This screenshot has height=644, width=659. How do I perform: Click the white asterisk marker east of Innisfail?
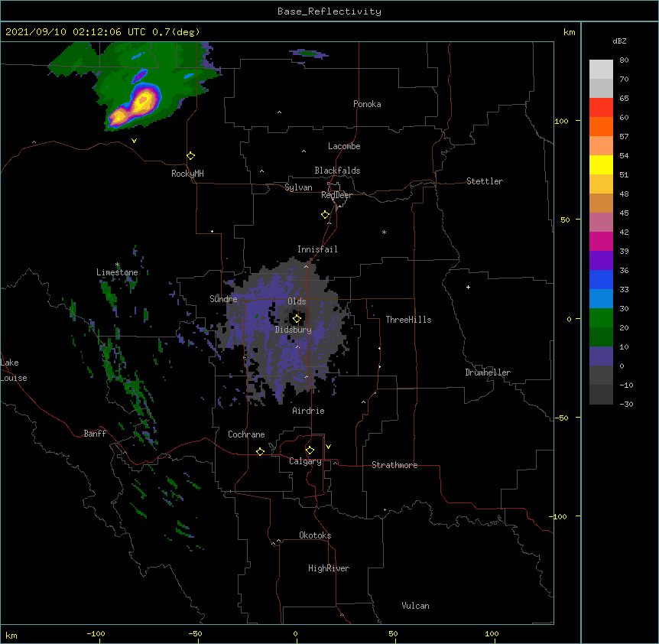[x=384, y=232]
